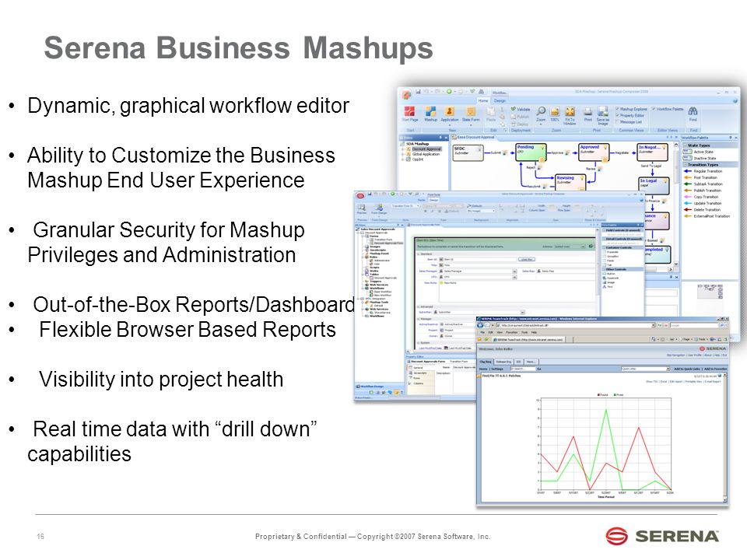747x560 pixels.
Task: Open the File menu in Internet Explorer
Action: (x=482, y=332)
